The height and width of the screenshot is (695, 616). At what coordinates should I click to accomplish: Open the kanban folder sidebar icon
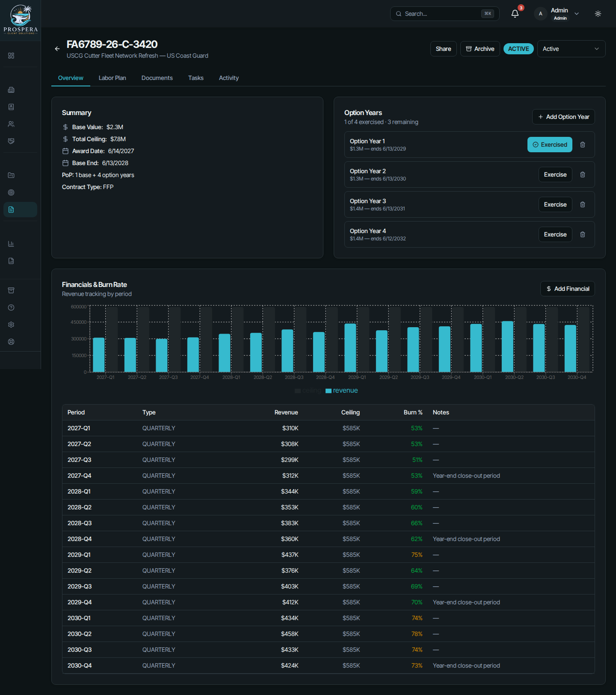coord(11,175)
